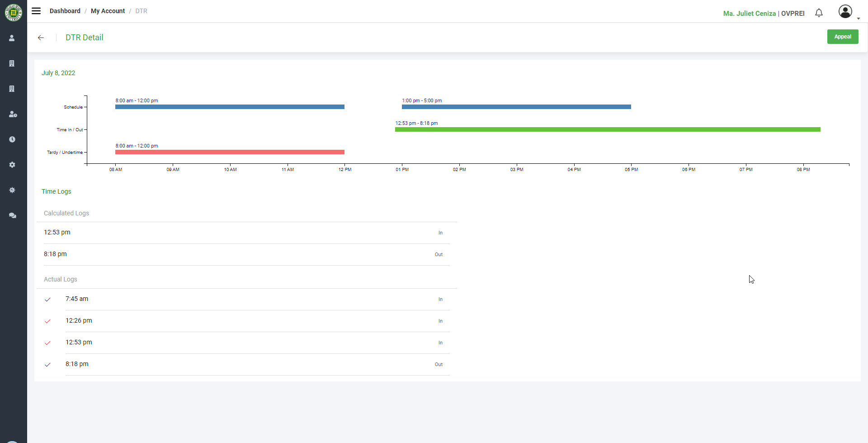Open the chat bubbles sidebar icon
The height and width of the screenshot is (443, 868).
(13, 215)
